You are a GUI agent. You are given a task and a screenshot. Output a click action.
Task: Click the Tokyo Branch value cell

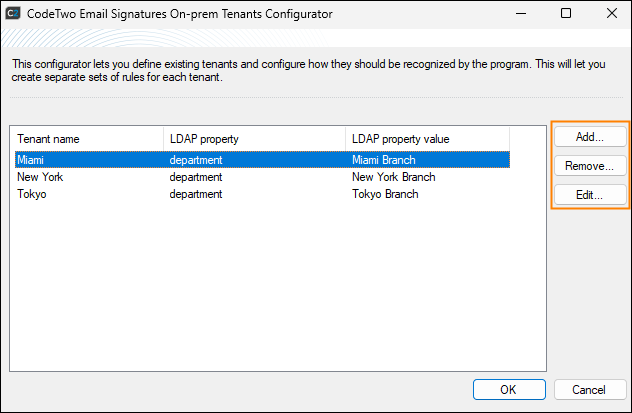385,194
